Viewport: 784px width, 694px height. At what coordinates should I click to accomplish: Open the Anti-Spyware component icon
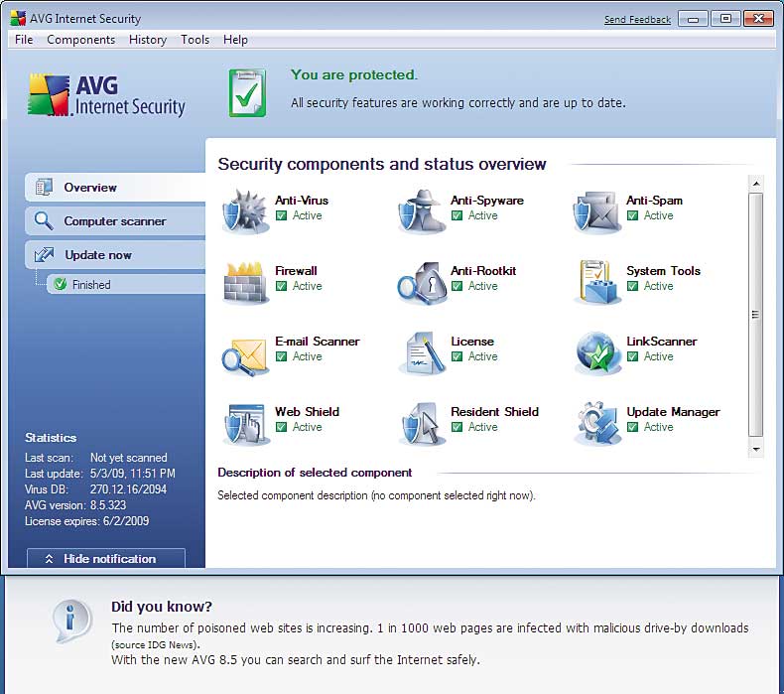click(421, 212)
